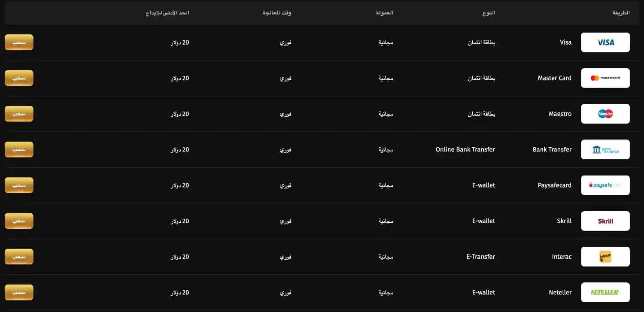Click the الطريقة column header
Viewport: 644px width, 312px height.
[x=621, y=12]
